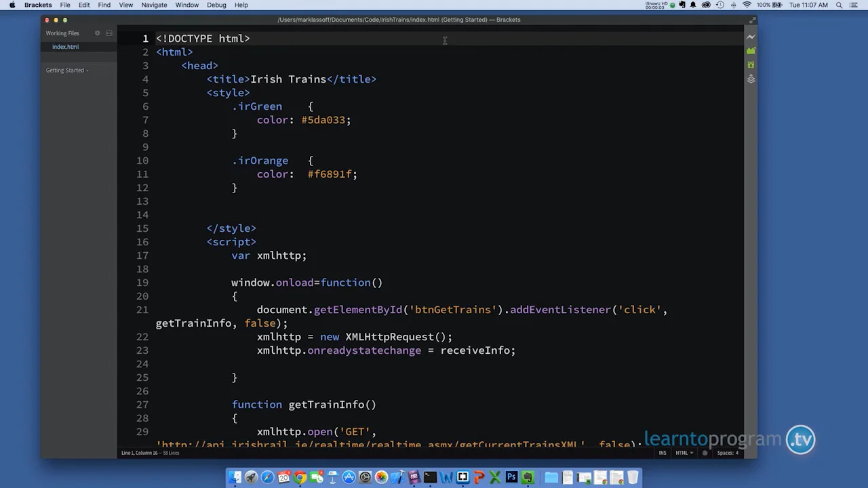Open Photoshop from the dock
This screenshot has width=868, height=488.
tap(511, 477)
